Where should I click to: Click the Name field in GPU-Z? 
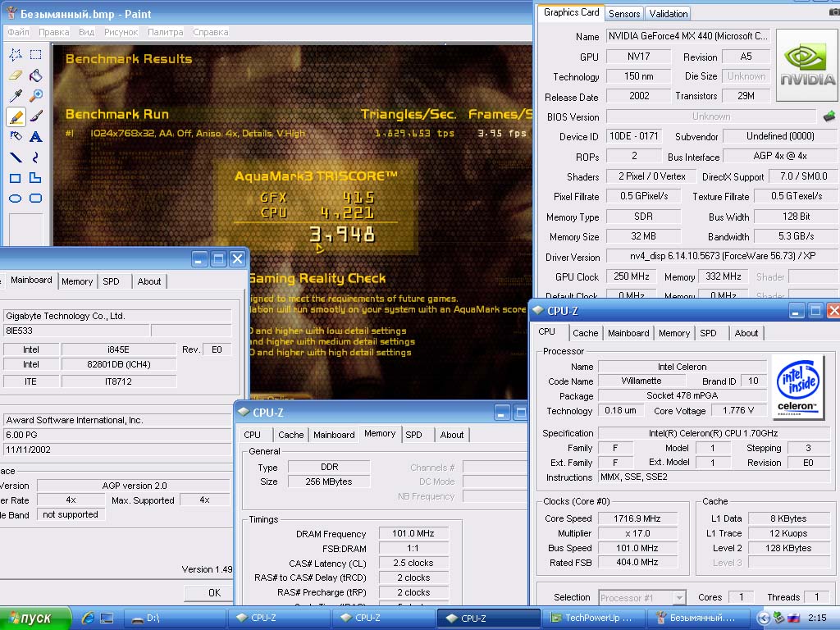coord(688,36)
